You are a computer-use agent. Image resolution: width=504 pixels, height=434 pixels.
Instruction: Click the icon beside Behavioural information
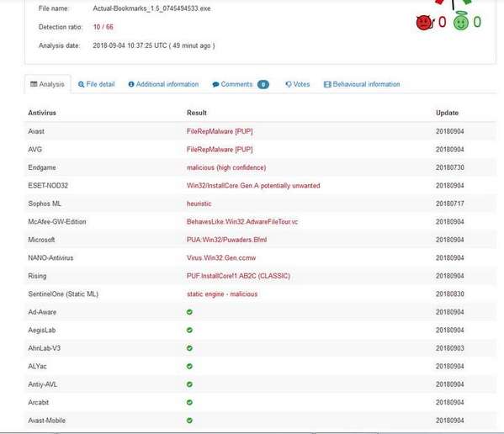[x=327, y=84]
